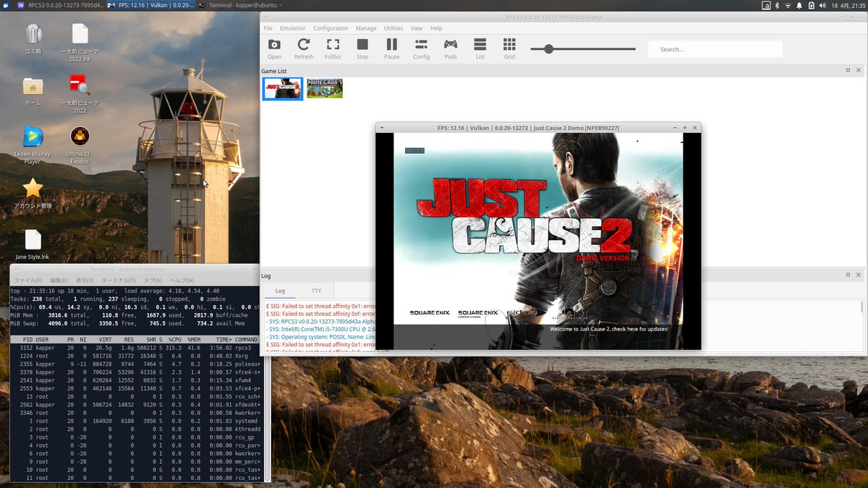868x488 pixels.
Task: Switch to the TTY tab
Action: 316,291
